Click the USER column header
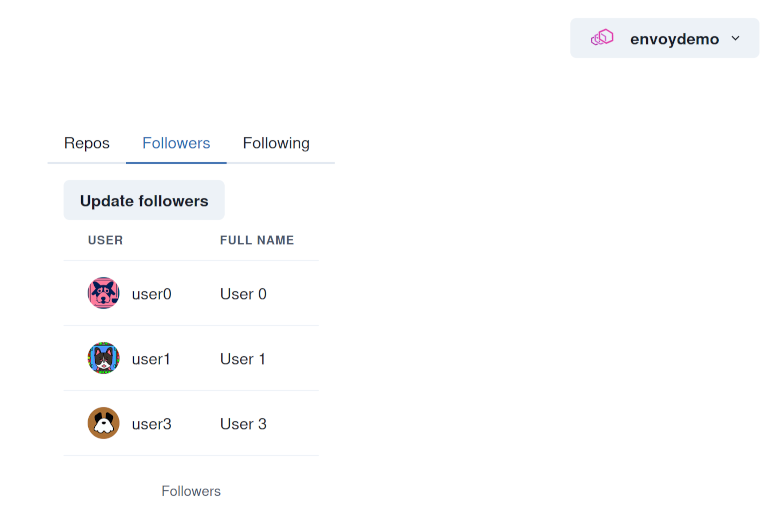780x527 pixels. 106,240
